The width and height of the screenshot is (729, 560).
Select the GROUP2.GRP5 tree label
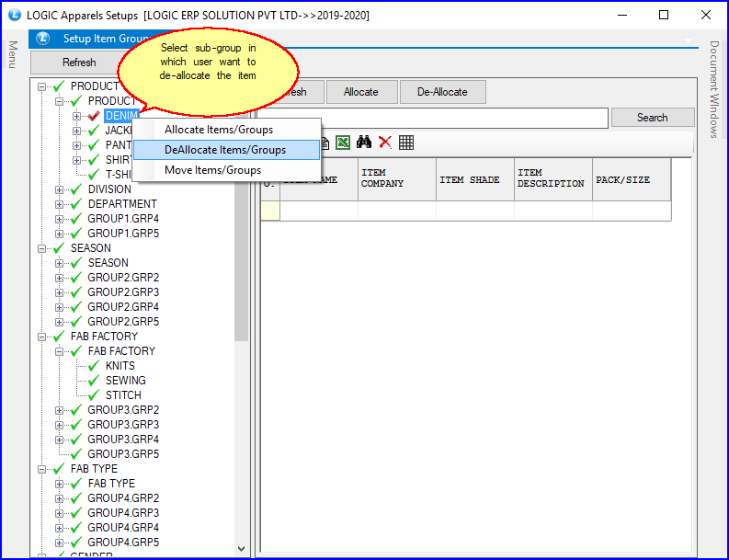[123, 322]
